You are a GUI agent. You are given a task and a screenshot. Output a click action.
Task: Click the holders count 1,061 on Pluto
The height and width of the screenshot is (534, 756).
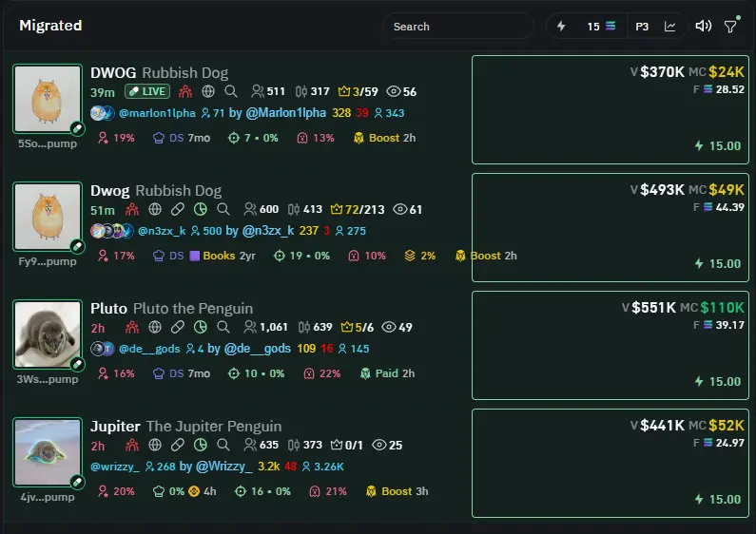pos(265,327)
